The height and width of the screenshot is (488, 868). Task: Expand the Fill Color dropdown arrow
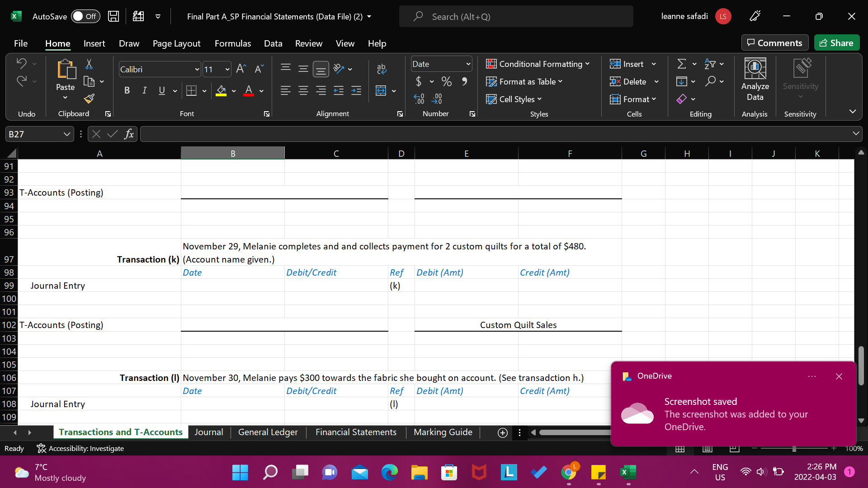pos(234,90)
